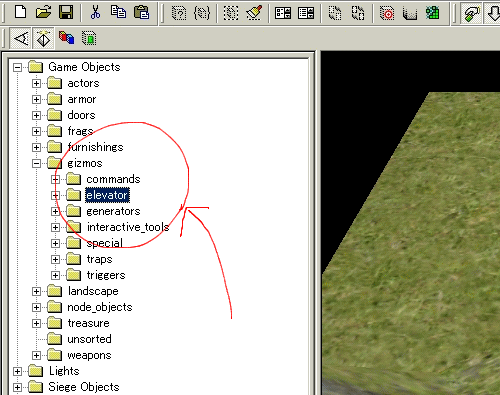
Task: Expand the furnishings folder
Action: tap(36, 147)
